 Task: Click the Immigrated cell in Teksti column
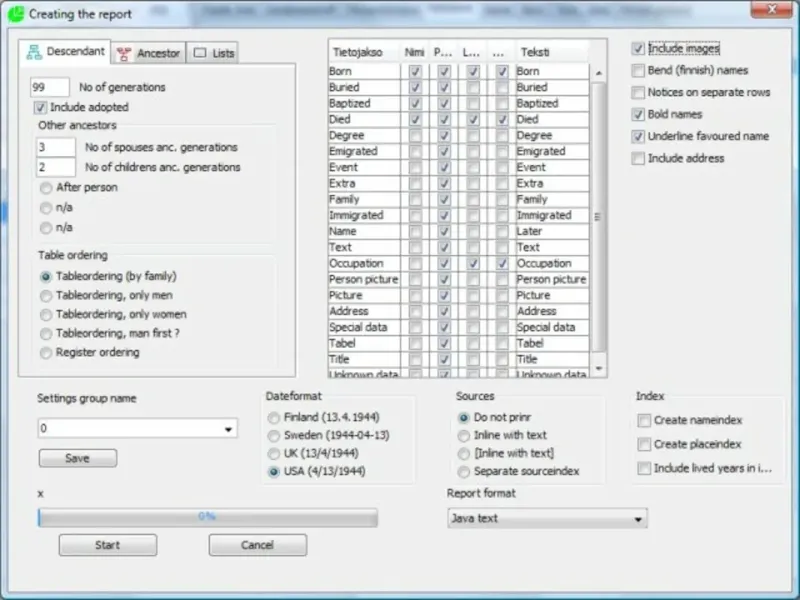point(552,215)
